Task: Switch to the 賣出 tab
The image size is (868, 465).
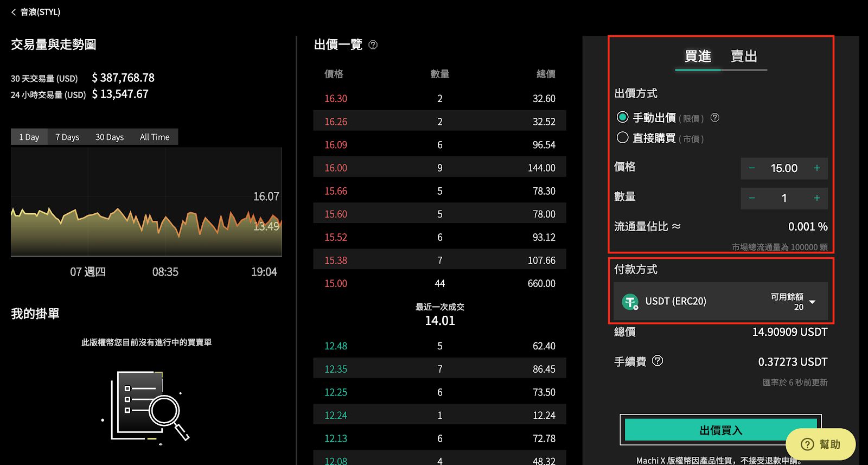Action: click(x=744, y=56)
